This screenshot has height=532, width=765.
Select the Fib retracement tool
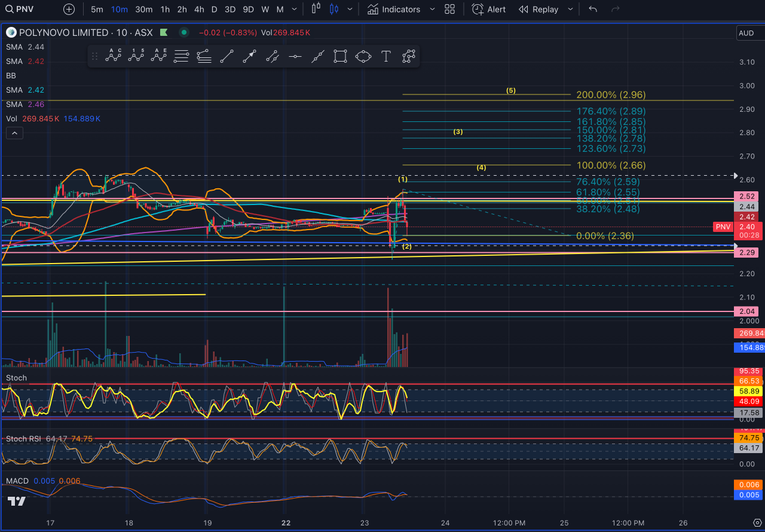tap(182, 56)
